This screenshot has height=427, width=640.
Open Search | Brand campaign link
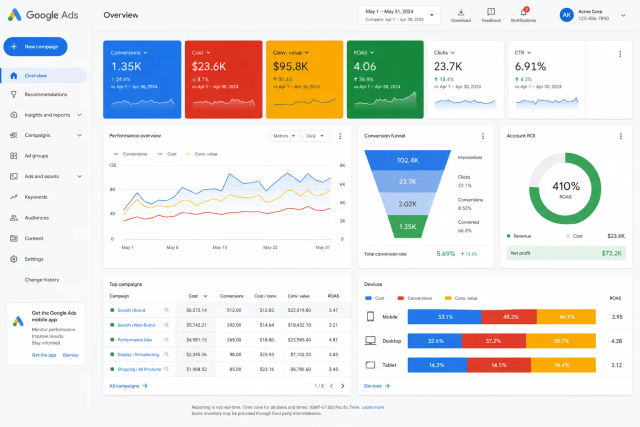tap(131, 310)
